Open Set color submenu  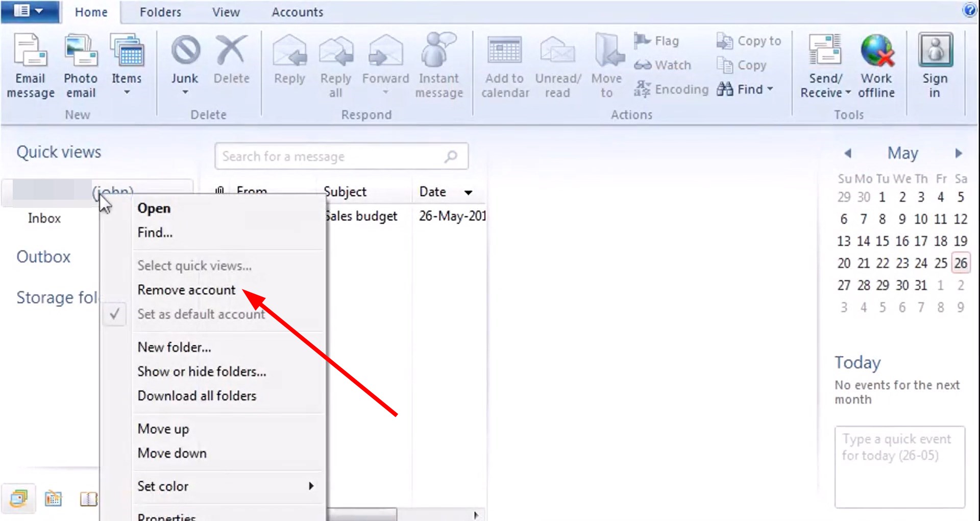coord(162,486)
